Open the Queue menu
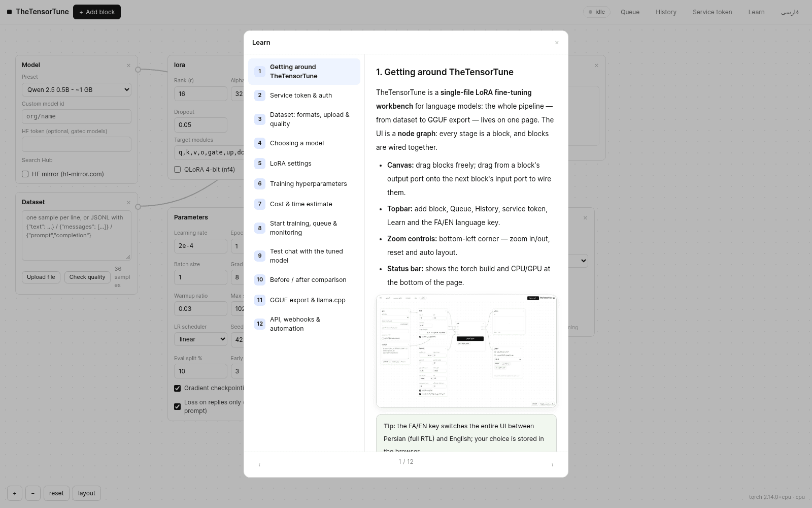Viewport: 812px width, 508px height. [x=630, y=12]
